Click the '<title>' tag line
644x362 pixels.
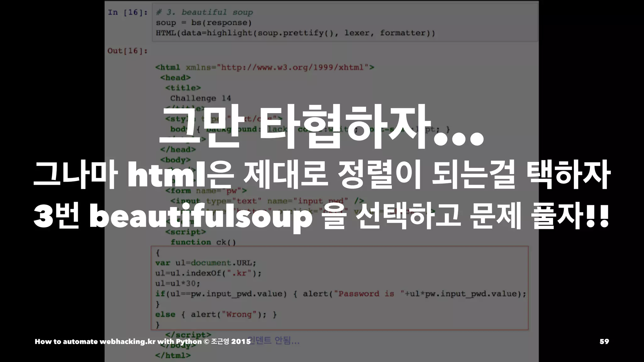tap(183, 88)
